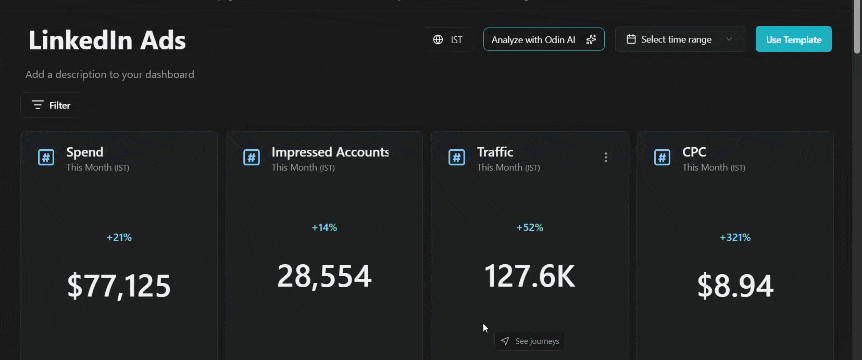Viewport: 862px width, 360px height.
Task: Click the LinkedIn Ads dashboard title
Action: [x=107, y=41]
